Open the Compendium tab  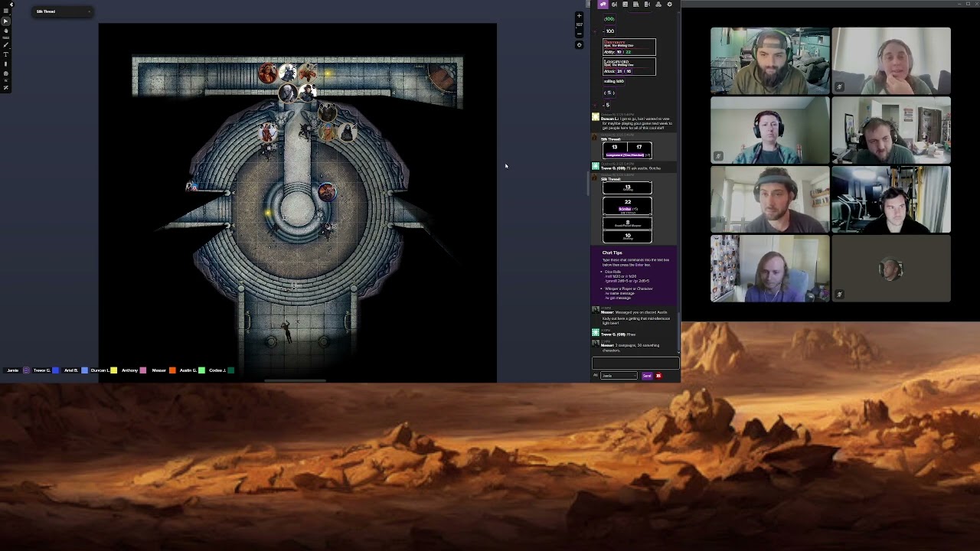(635, 5)
